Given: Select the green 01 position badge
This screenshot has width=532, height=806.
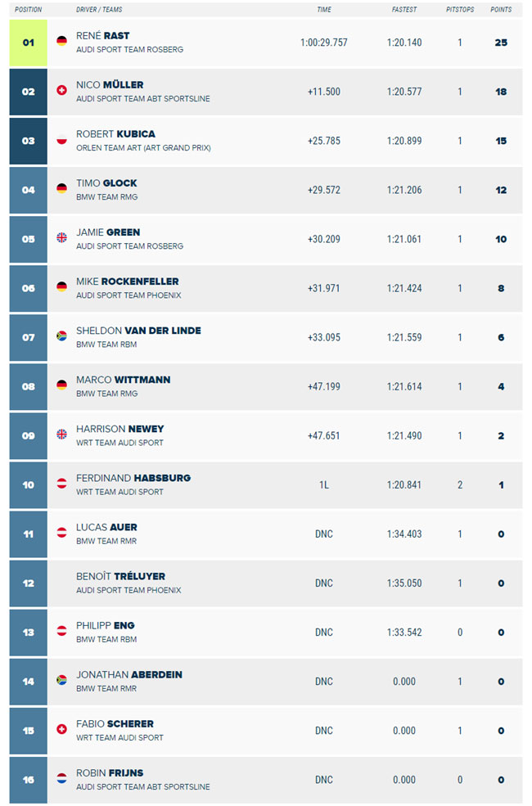Looking at the screenshot, I should (29, 43).
